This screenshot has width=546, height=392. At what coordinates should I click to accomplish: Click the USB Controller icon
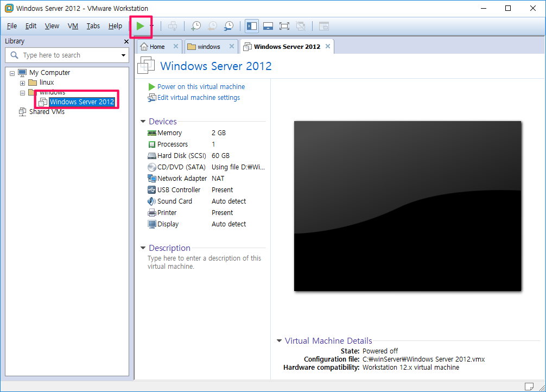point(152,190)
